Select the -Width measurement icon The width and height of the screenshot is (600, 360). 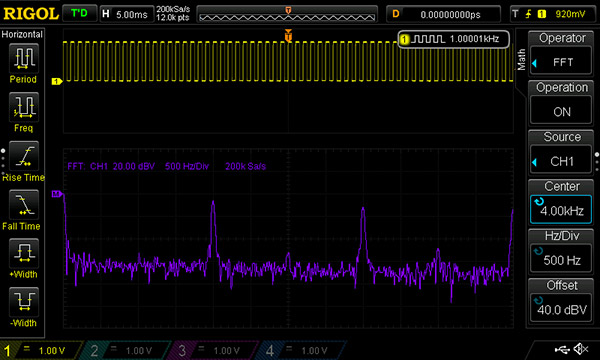point(24,302)
